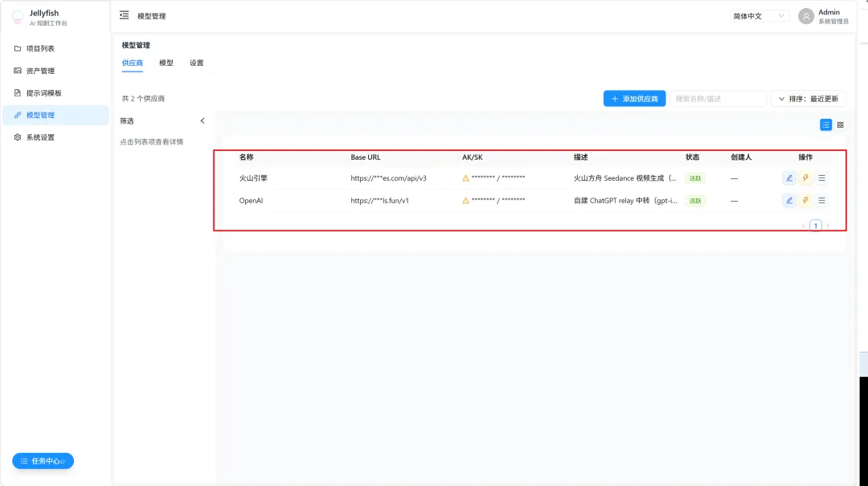The width and height of the screenshot is (868, 486).
Task: Go to pagination page 1
Action: point(816,225)
